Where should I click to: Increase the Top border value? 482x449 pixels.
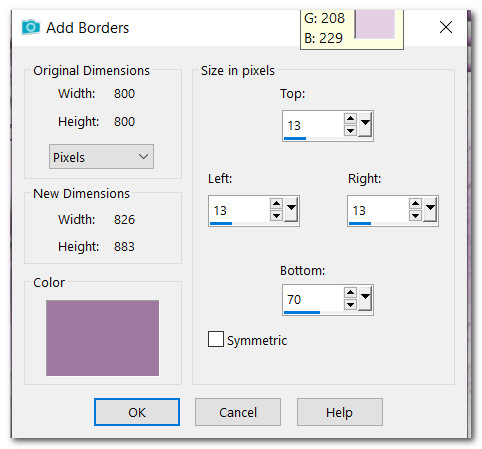click(350, 118)
